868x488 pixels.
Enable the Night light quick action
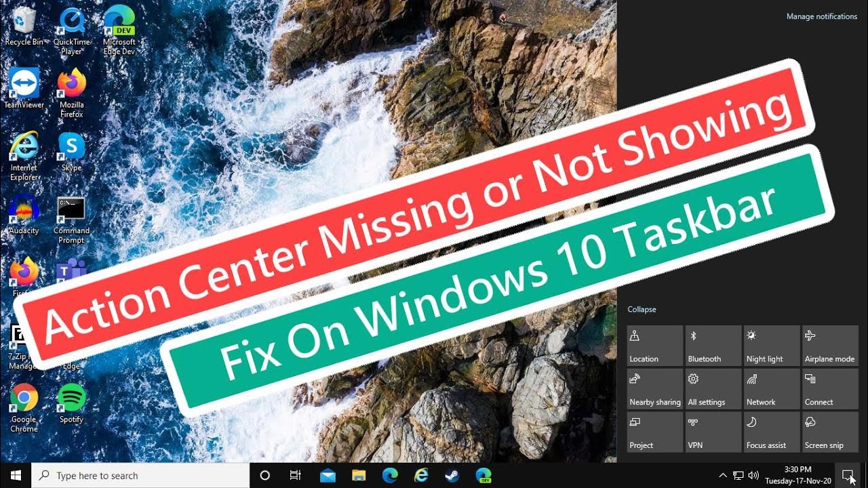772,346
